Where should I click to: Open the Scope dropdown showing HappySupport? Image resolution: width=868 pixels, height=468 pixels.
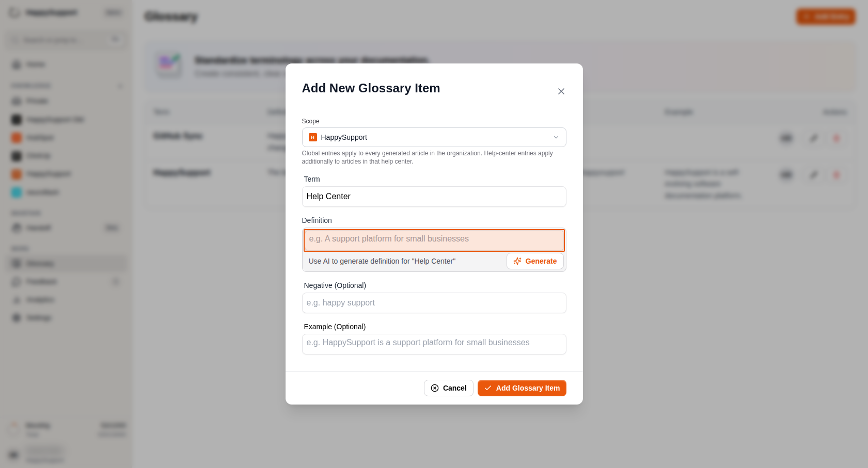[434, 137]
